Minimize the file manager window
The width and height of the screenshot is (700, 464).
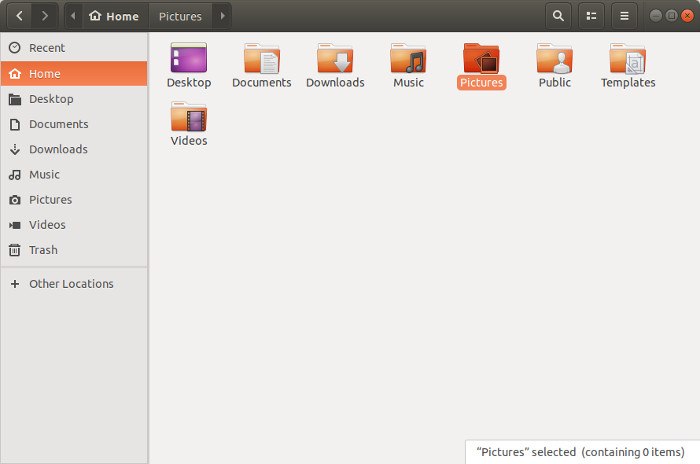[655, 16]
